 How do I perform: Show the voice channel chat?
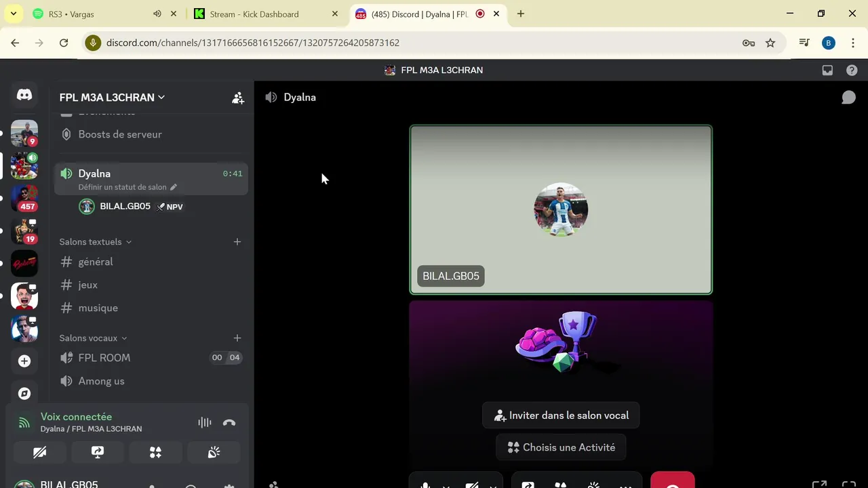[x=848, y=98]
